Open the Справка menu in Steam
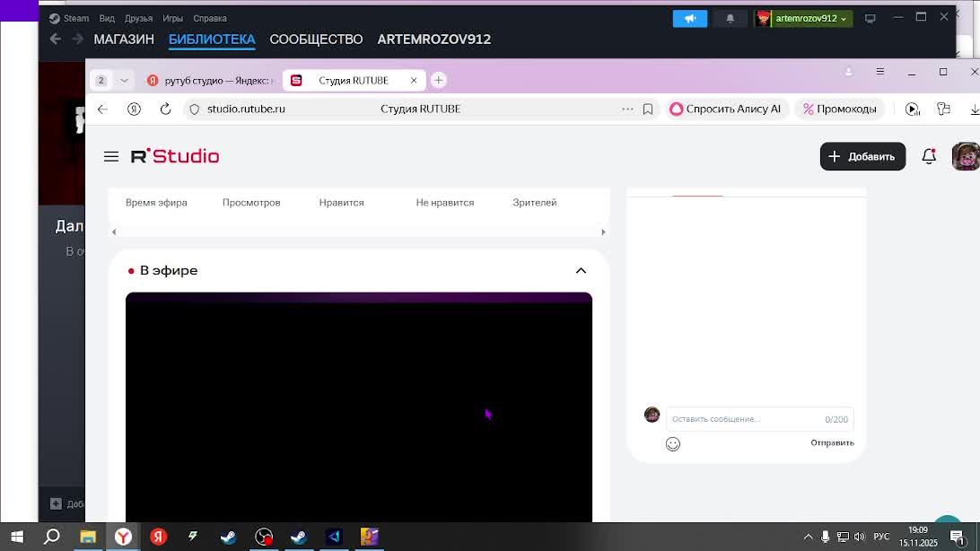 209,18
